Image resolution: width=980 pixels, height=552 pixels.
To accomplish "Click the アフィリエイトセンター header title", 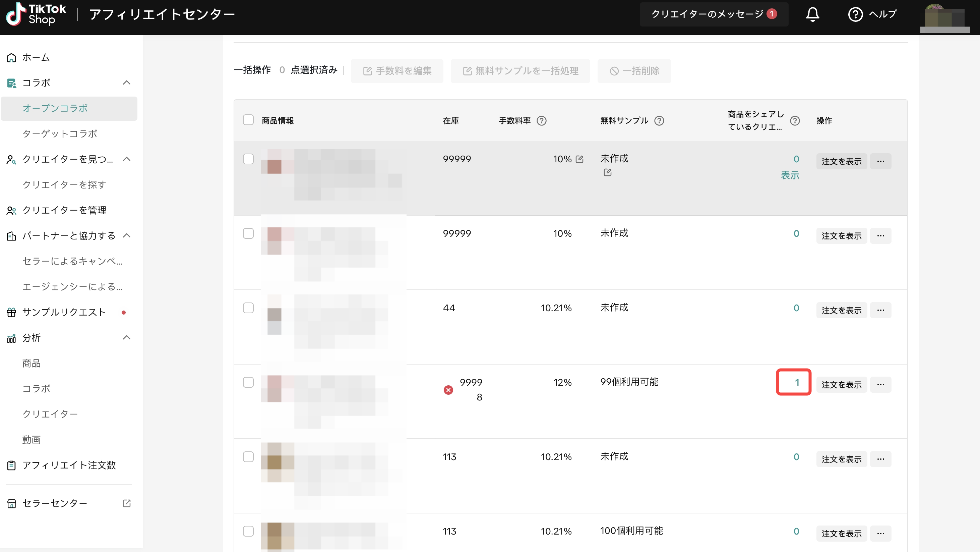I will tap(162, 14).
